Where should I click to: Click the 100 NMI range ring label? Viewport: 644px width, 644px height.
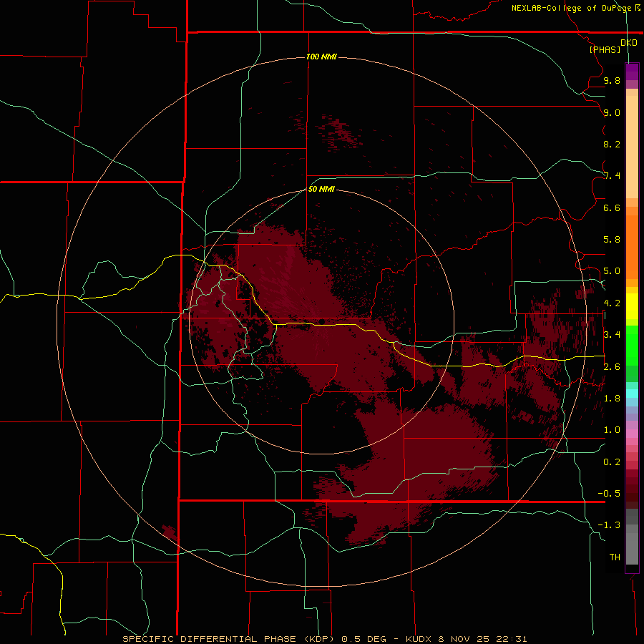point(321,57)
